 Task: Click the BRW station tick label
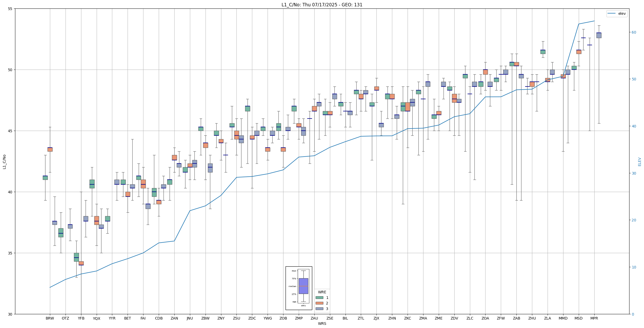50,318
